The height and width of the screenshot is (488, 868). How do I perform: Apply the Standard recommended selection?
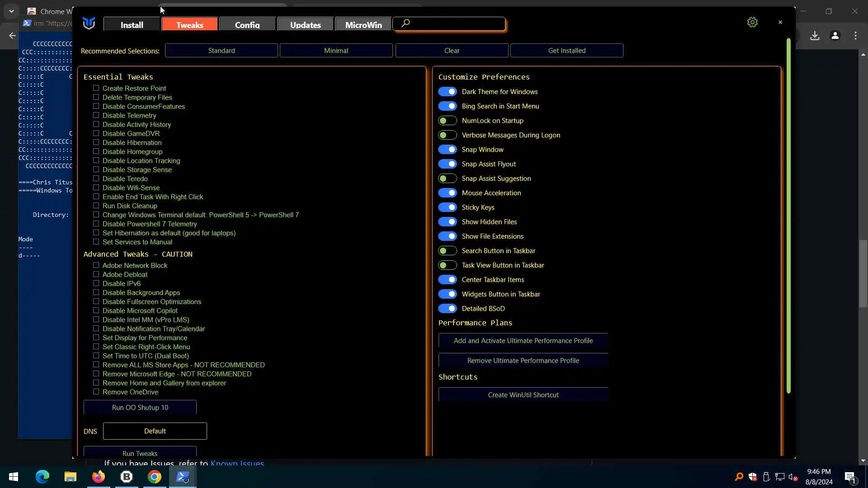222,51
